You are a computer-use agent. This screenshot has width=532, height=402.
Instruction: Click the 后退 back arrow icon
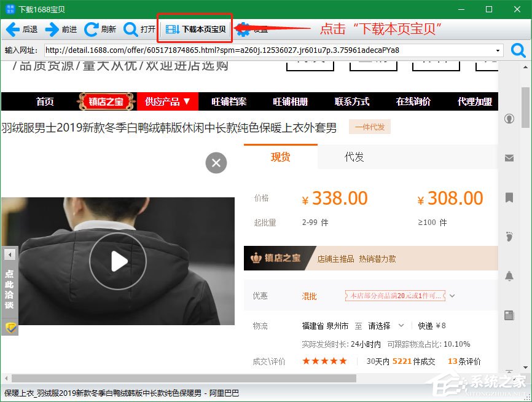[x=13, y=29]
